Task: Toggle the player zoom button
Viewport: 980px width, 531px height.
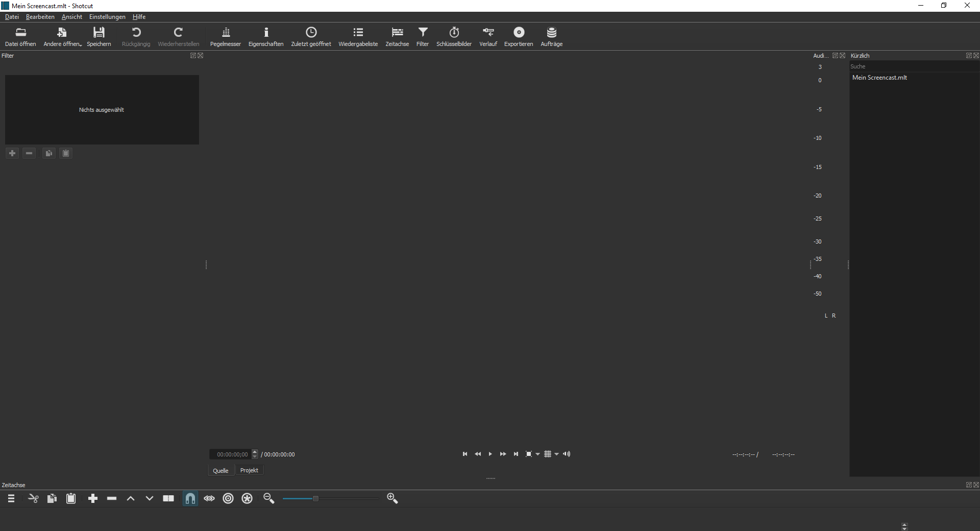Action: pos(529,454)
